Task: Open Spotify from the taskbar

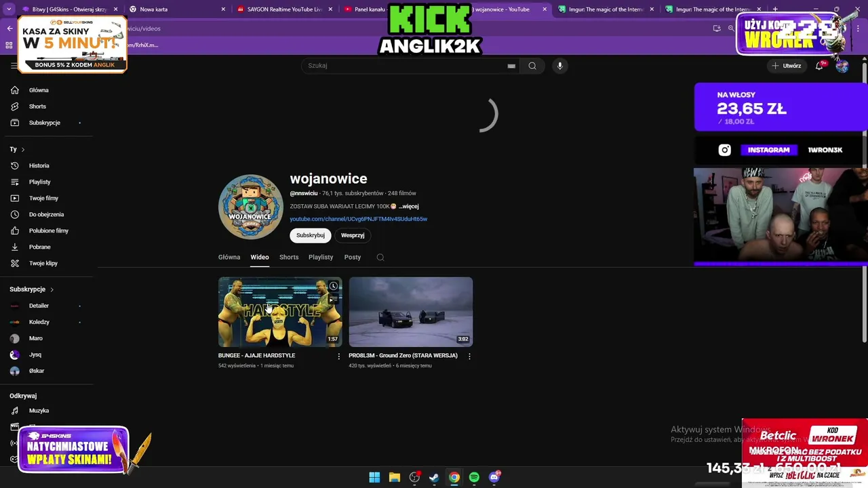Action: pos(474,477)
